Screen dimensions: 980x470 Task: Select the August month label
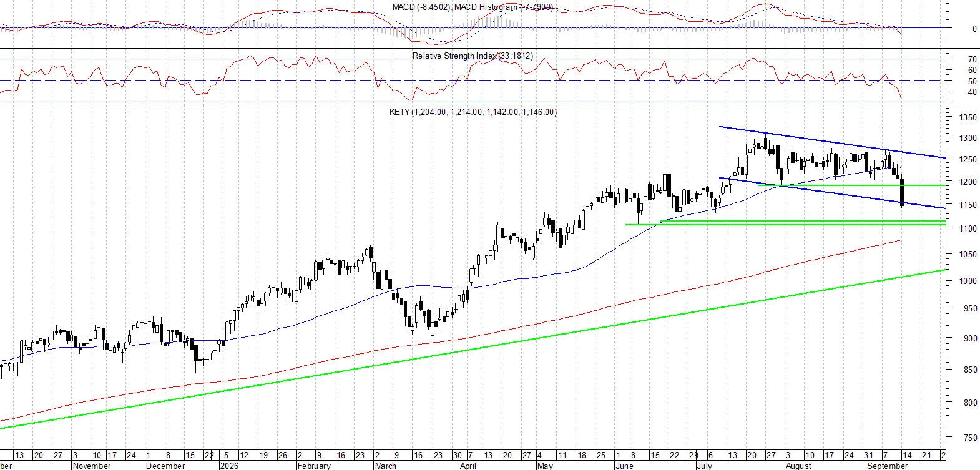click(798, 466)
